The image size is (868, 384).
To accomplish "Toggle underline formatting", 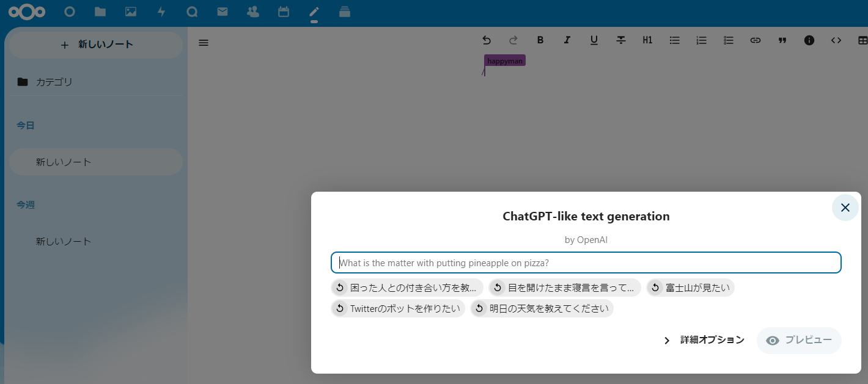I will click(594, 40).
